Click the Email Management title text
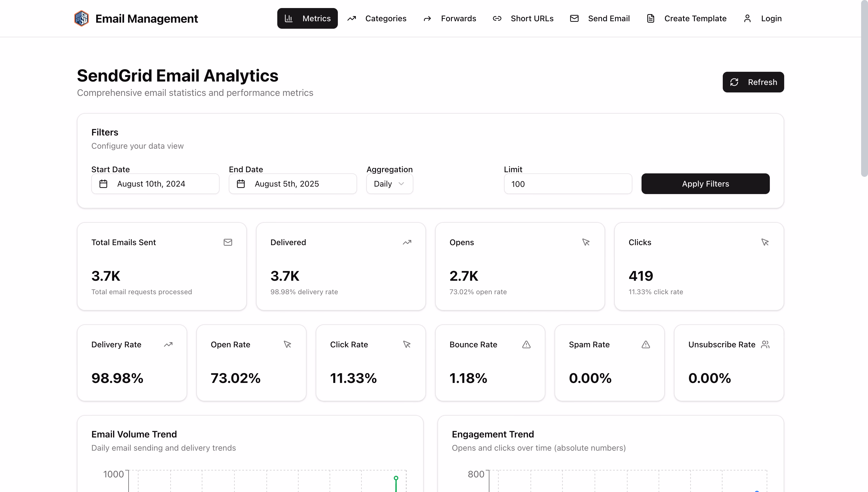This screenshot has width=868, height=492. [147, 19]
